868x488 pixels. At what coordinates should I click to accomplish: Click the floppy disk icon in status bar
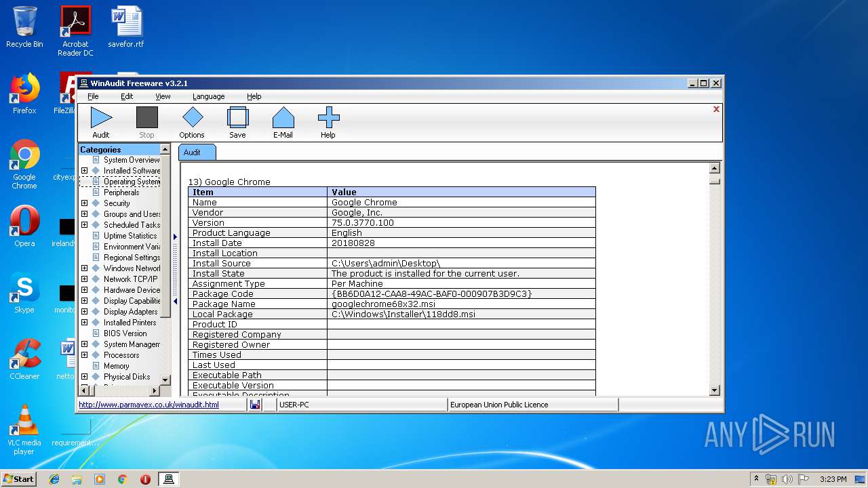point(255,405)
